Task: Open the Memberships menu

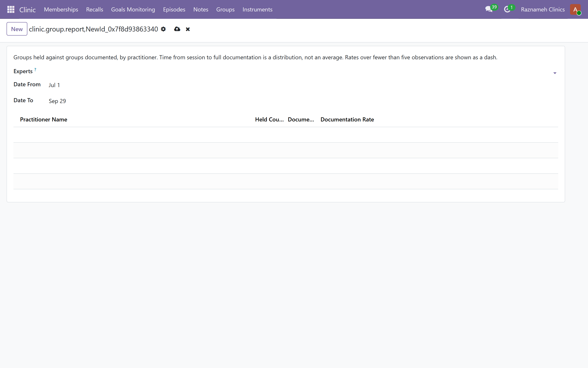Action: (61, 9)
